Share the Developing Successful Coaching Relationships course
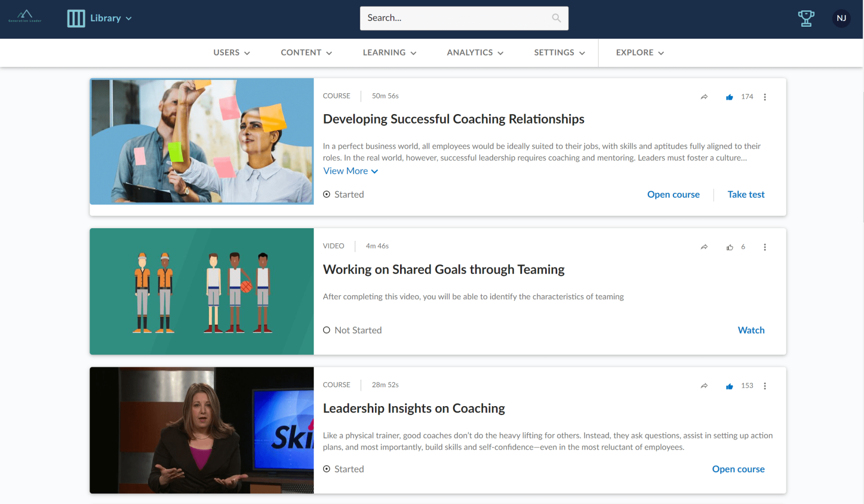 click(704, 97)
